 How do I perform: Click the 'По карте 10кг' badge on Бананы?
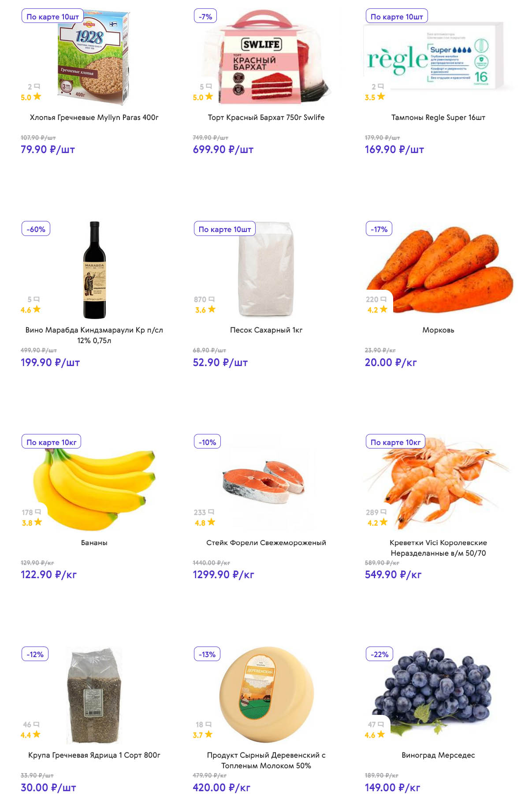pos(51,442)
